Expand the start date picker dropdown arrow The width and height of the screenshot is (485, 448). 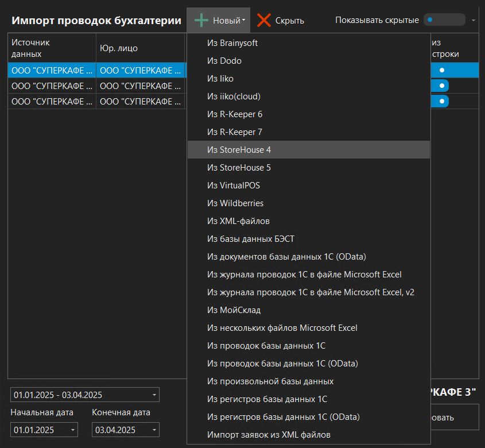click(x=73, y=430)
